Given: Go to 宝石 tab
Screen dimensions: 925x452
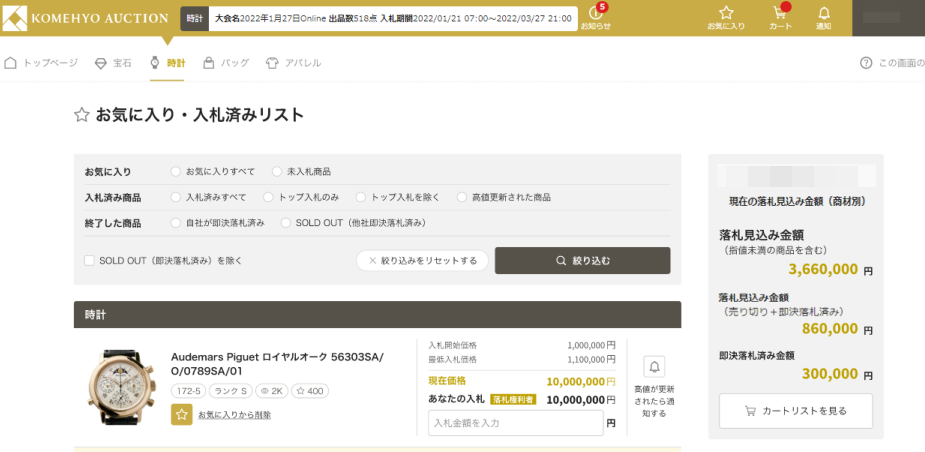Looking at the screenshot, I should pos(113,63).
